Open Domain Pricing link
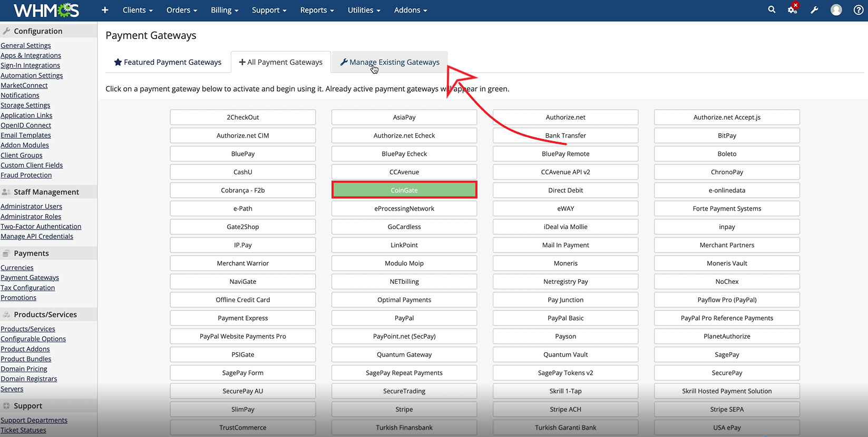 (24, 369)
